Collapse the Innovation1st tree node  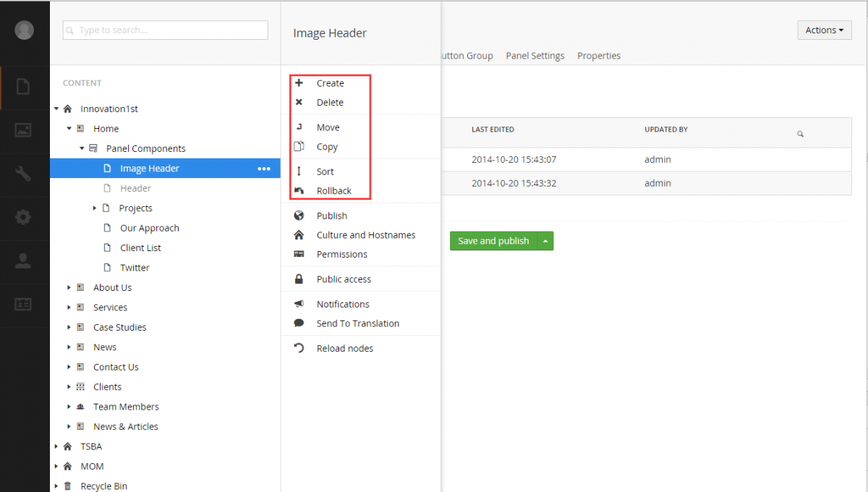click(56, 109)
